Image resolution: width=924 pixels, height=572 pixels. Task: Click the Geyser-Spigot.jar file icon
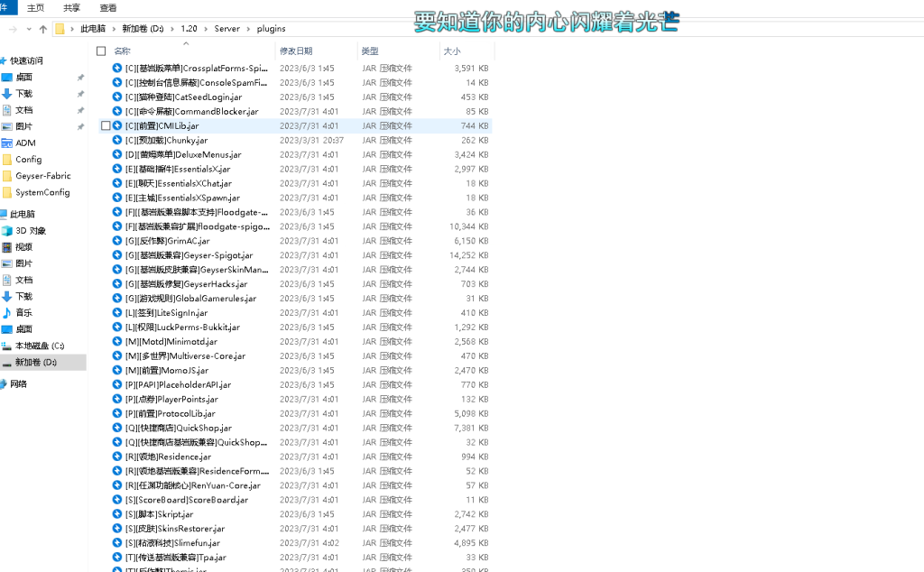pyautogui.click(x=117, y=255)
